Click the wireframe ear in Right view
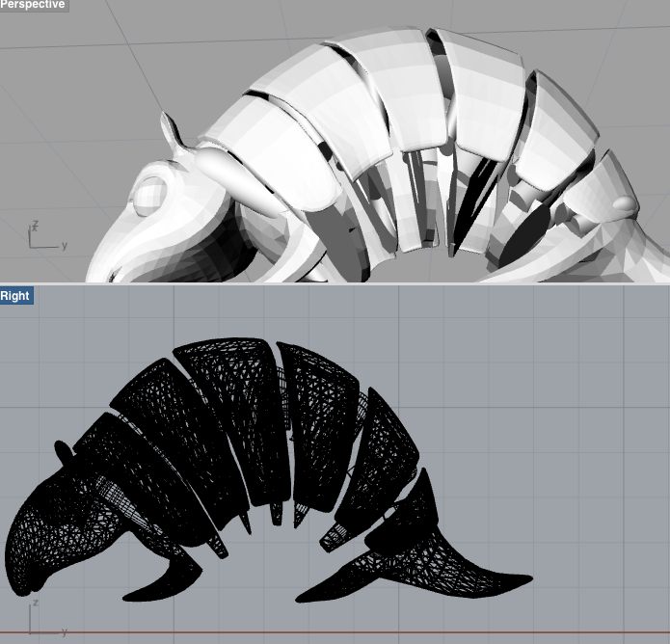 (64, 449)
